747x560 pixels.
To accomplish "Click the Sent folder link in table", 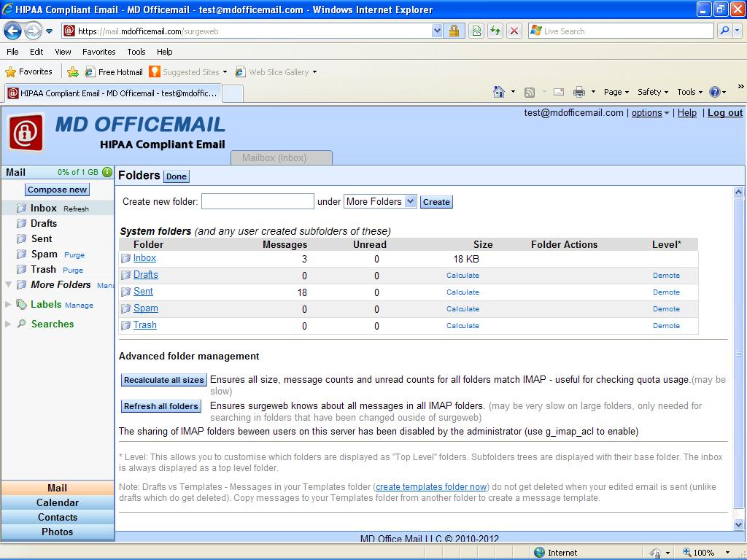I will coord(143,292).
